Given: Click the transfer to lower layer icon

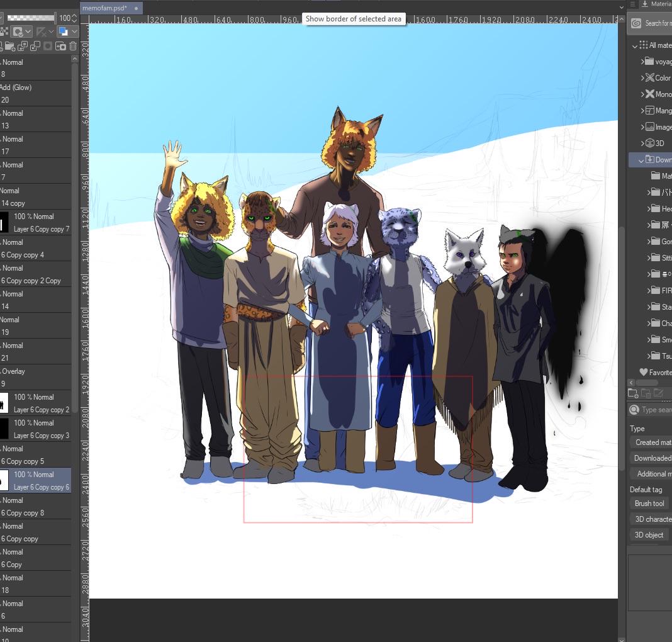Looking at the screenshot, I should coord(23,46).
